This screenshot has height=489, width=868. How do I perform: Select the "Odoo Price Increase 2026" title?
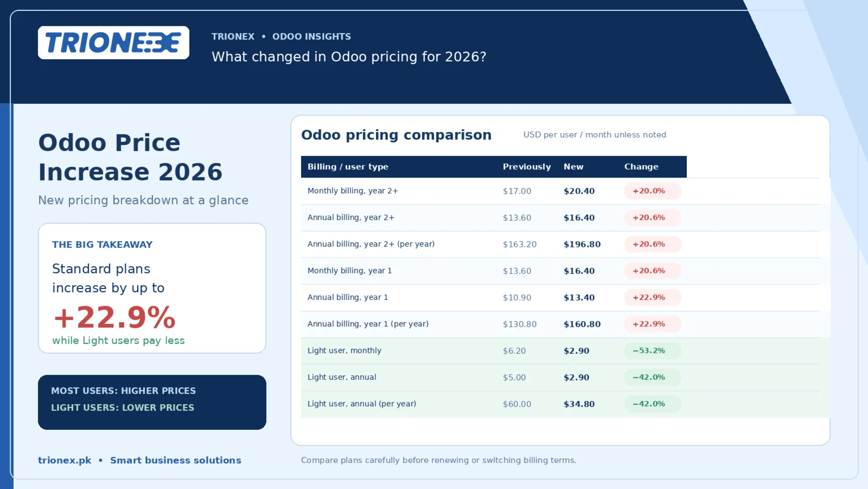130,157
